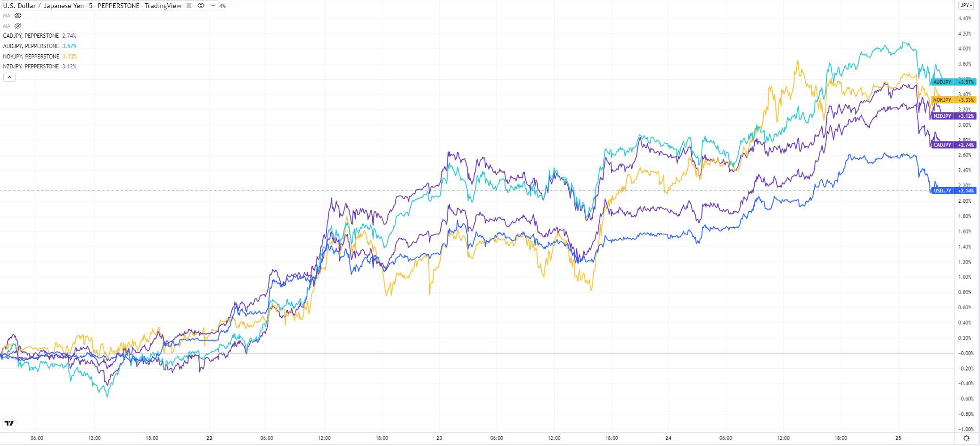
Task: Click the NOKJPY, PEPPERSTONE legend item
Action: click(x=31, y=57)
